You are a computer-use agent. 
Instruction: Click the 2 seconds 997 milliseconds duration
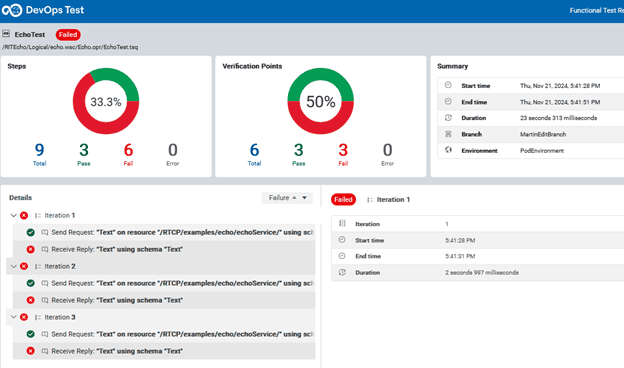coord(482,273)
